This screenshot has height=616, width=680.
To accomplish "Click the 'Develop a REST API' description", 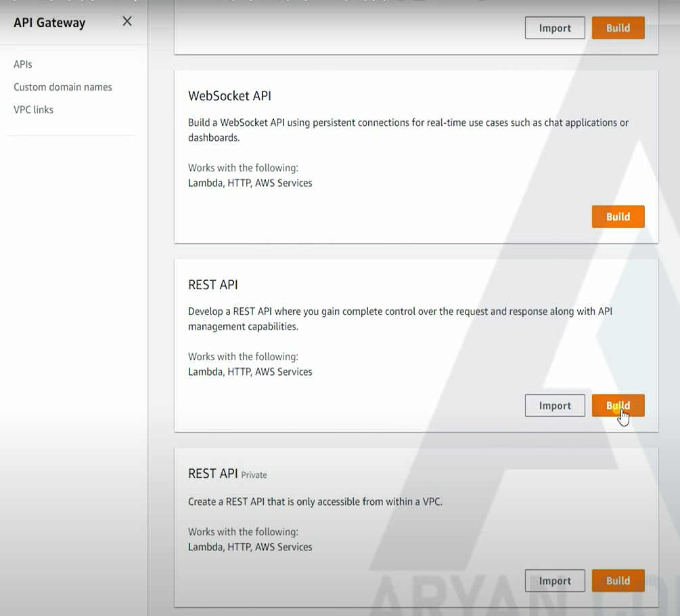I will tap(400, 318).
